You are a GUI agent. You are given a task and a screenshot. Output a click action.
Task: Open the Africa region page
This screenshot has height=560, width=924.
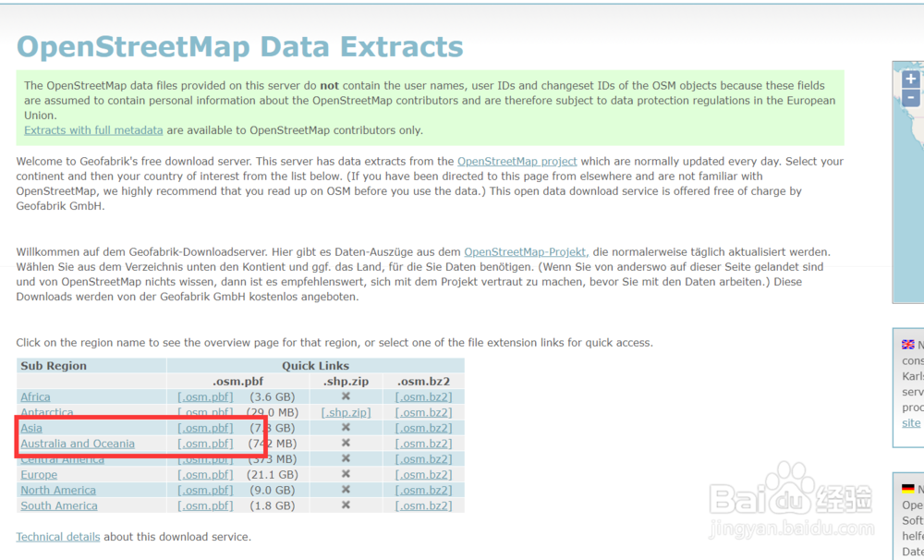[x=35, y=396]
